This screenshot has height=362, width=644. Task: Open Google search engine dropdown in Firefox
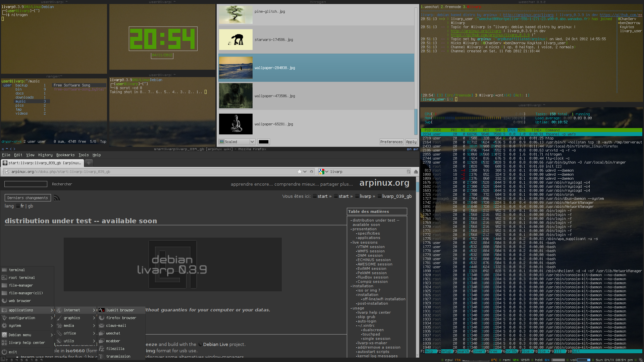[323, 172]
